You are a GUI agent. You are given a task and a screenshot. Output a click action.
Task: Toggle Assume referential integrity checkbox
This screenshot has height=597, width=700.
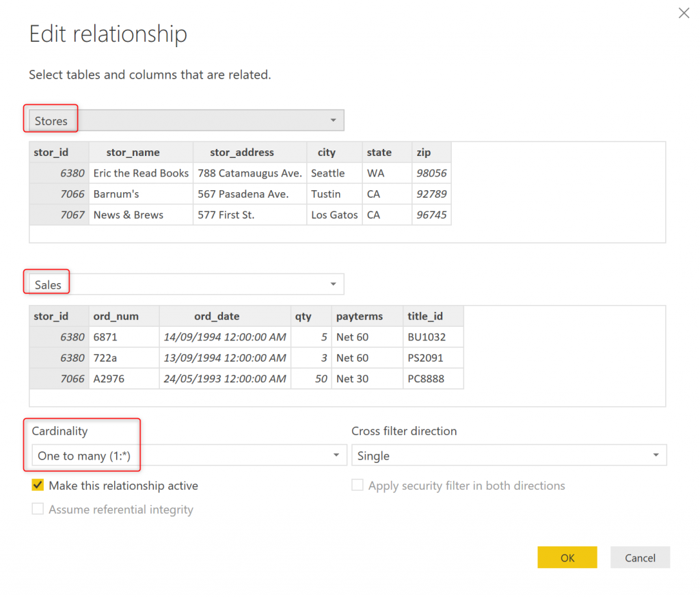[38, 509]
